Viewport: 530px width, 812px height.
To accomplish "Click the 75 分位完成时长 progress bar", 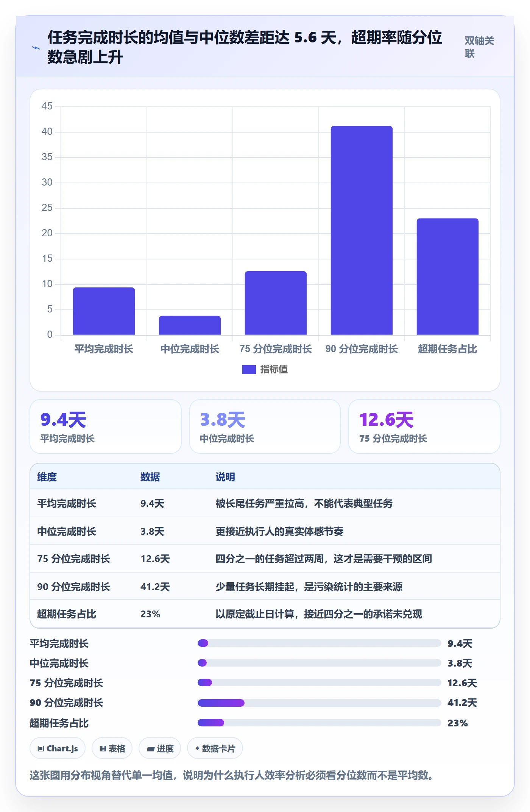I will [319, 682].
